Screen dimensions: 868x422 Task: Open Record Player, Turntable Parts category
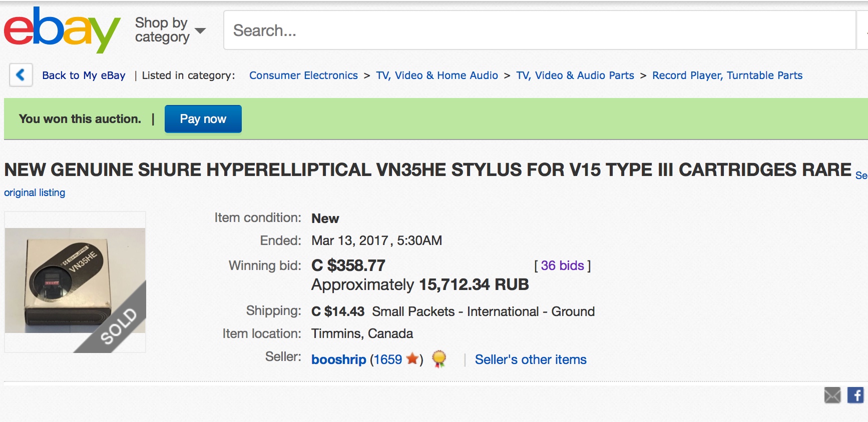click(x=727, y=75)
